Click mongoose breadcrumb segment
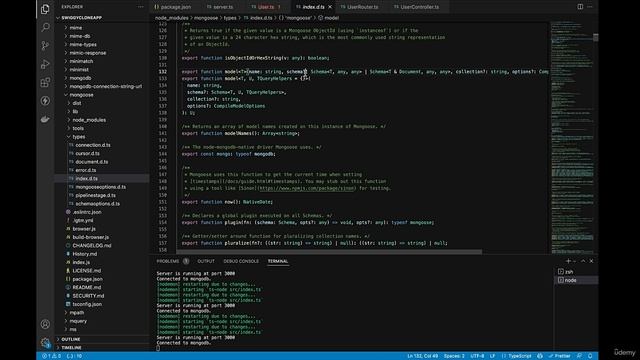The height and width of the screenshot is (360, 640). pos(206,18)
